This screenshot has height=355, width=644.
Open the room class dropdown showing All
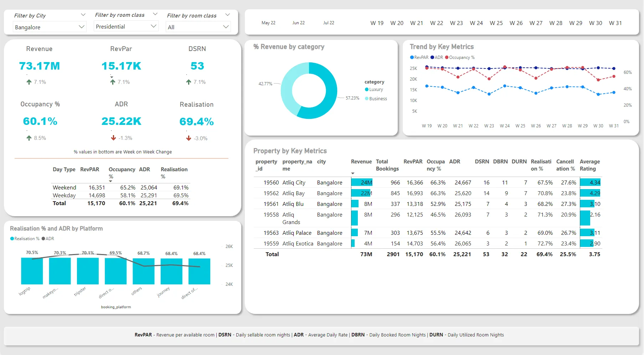tap(198, 27)
